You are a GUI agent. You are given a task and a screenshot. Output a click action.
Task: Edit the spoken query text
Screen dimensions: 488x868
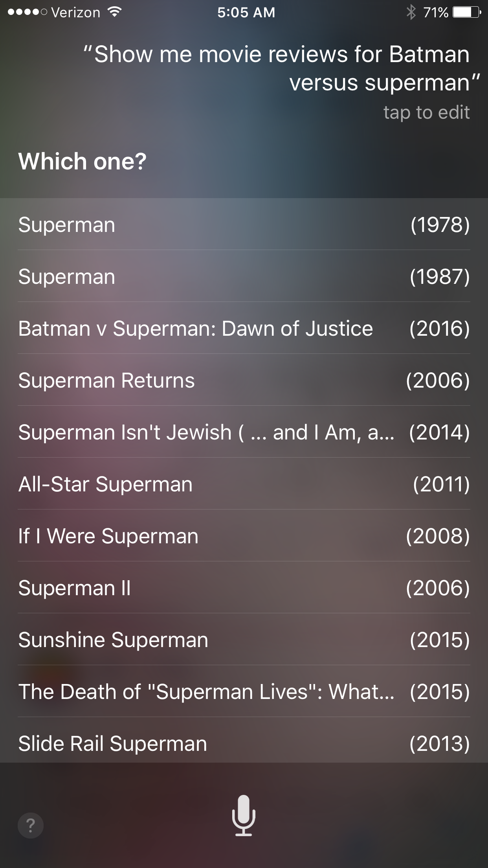point(281,68)
